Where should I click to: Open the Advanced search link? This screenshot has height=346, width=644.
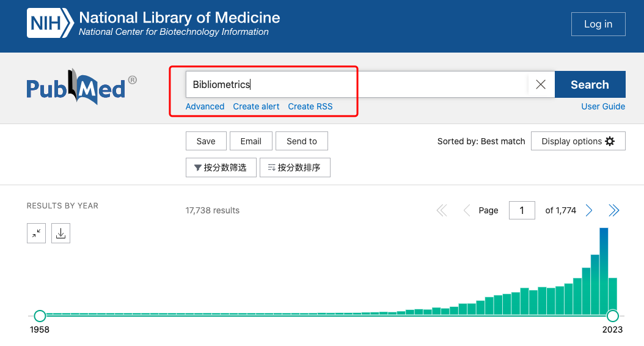pyautogui.click(x=205, y=106)
